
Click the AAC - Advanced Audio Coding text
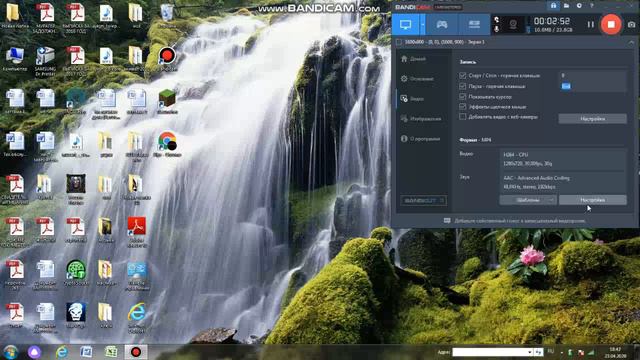point(536,178)
